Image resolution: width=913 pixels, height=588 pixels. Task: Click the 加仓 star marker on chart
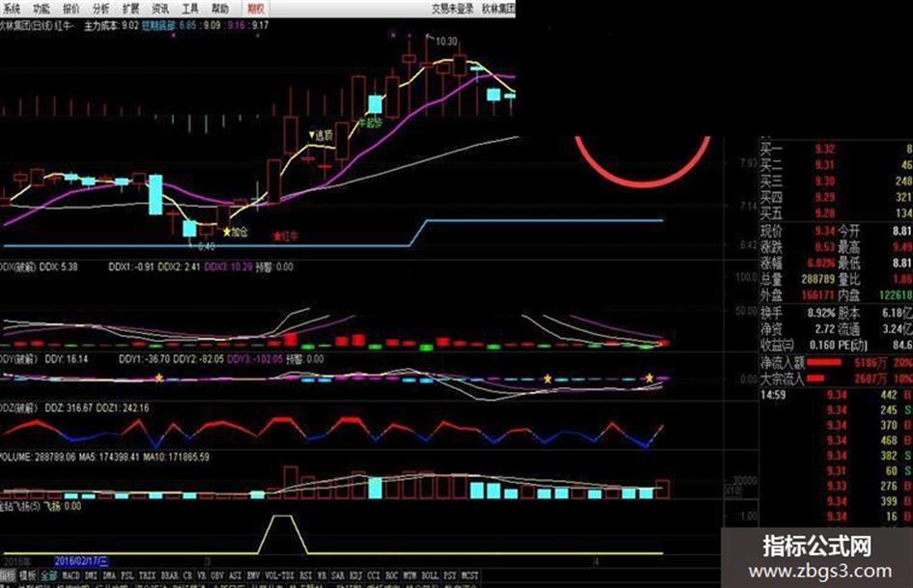click(x=235, y=233)
